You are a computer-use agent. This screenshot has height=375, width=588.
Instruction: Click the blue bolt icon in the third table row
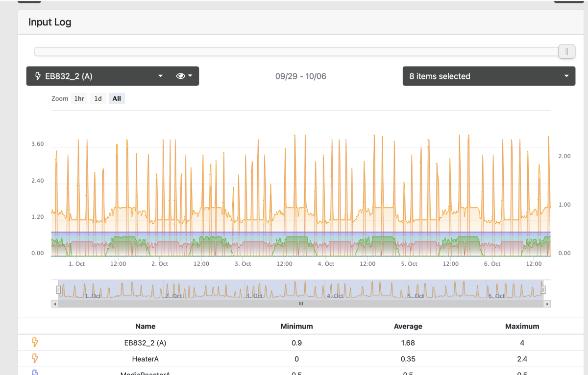click(x=35, y=373)
